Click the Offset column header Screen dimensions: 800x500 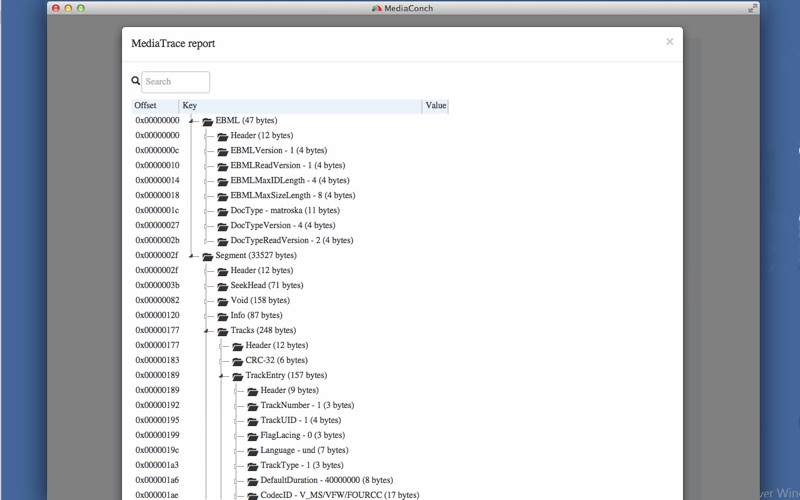155,106
